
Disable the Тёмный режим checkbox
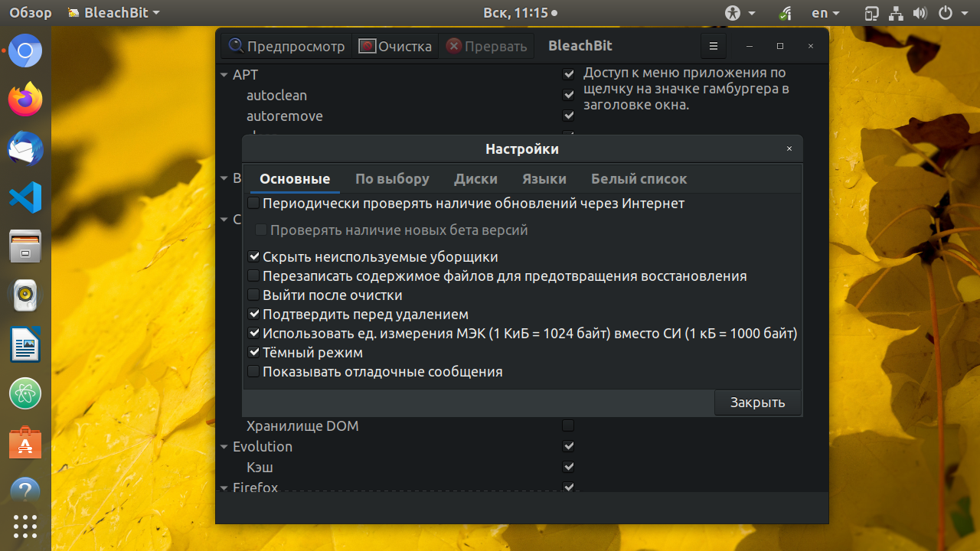(x=253, y=353)
